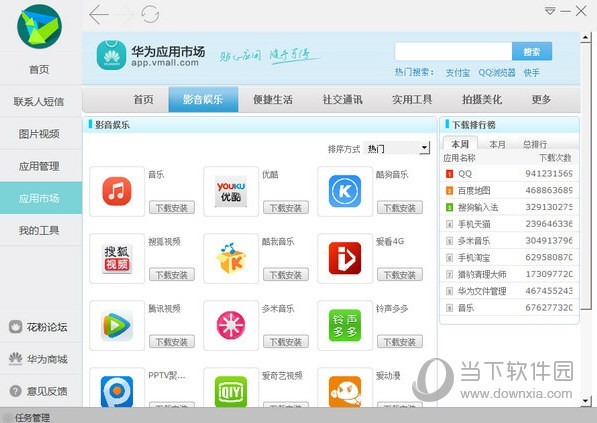Open the PPTV app icon
The height and width of the screenshot is (423, 597).
pos(117,392)
